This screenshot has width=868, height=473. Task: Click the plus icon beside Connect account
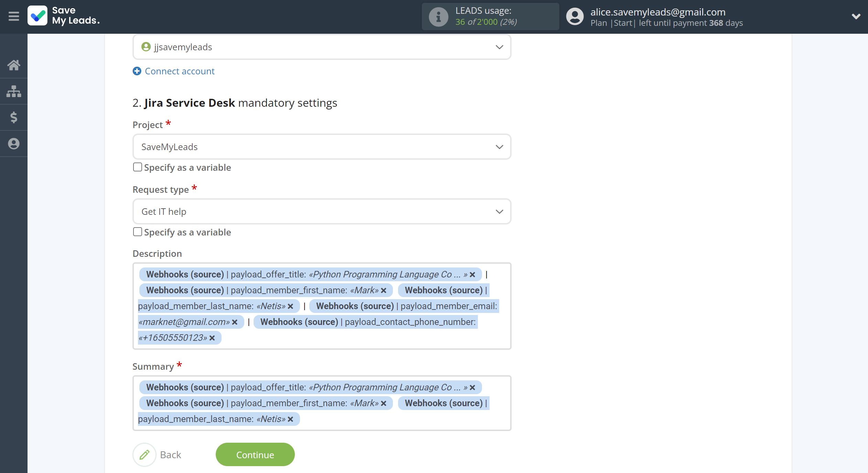tap(137, 71)
